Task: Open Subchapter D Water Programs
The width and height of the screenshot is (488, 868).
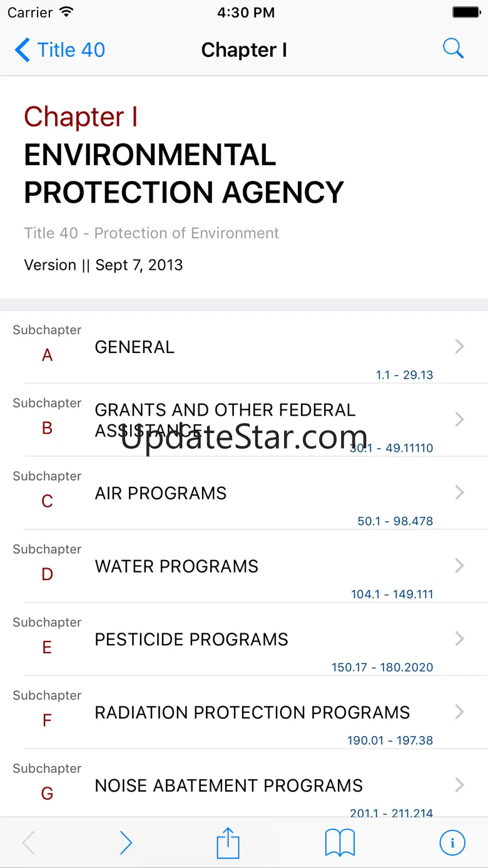Action: click(176, 566)
